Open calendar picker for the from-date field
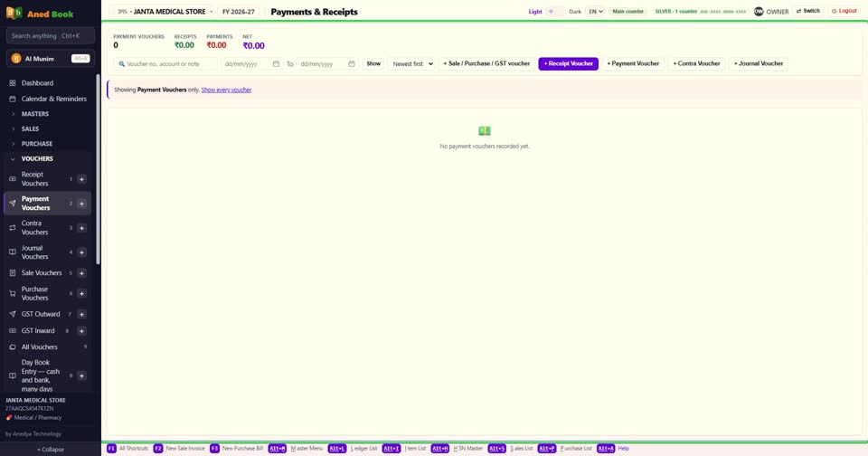This screenshot has width=868, height=456. pyautogui.click(x=277, y=63)
